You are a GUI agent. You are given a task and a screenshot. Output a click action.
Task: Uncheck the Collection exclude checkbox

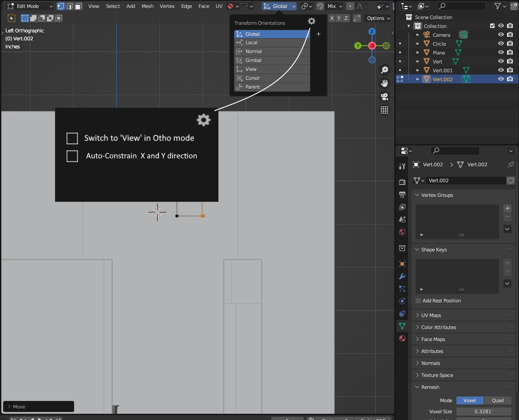click(492, 26)
